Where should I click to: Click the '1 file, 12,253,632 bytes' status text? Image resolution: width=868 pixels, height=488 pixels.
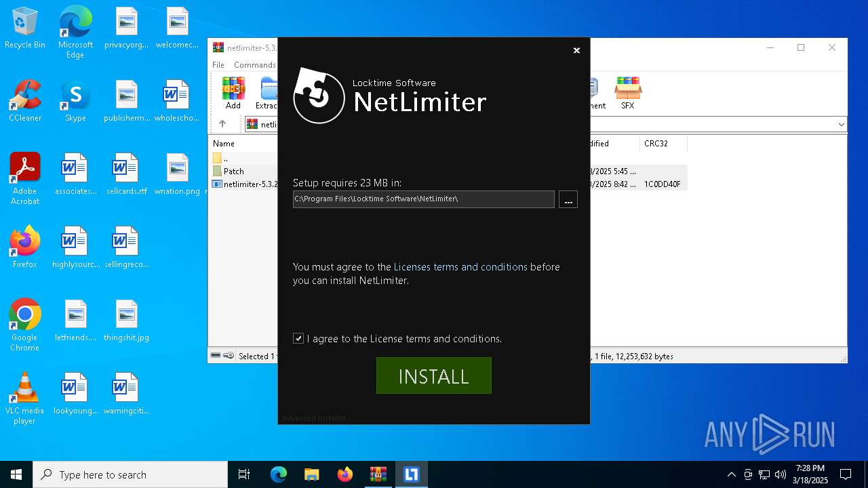(x=633, y=357)
